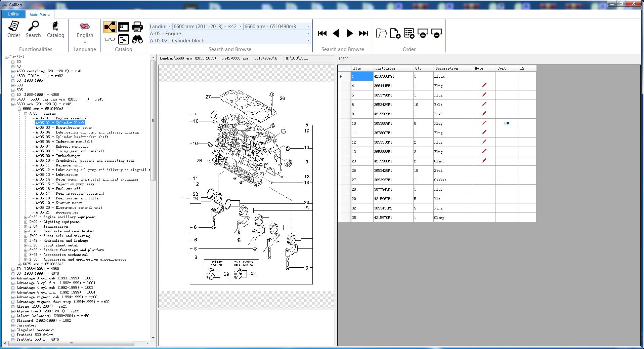
Task: Open the Order functionality icon
Action: [x=14, y=26]
